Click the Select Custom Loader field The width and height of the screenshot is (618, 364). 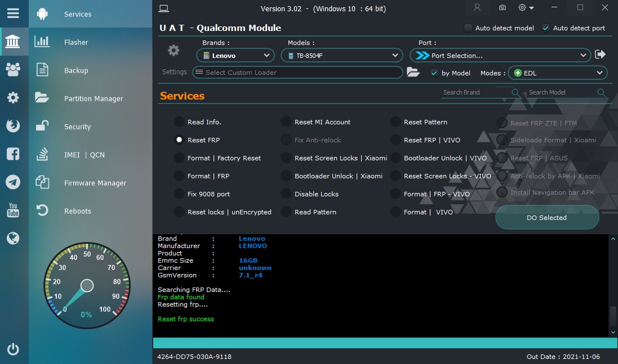(297, 73)
